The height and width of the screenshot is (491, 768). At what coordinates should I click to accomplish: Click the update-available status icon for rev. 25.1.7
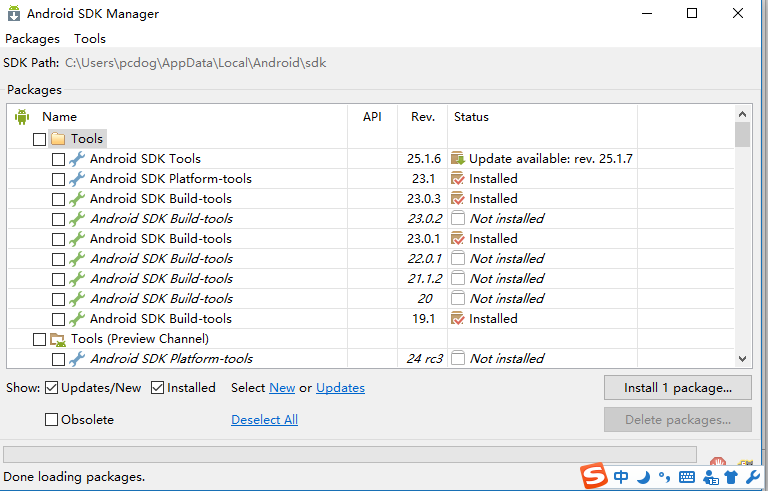[457, 159]
